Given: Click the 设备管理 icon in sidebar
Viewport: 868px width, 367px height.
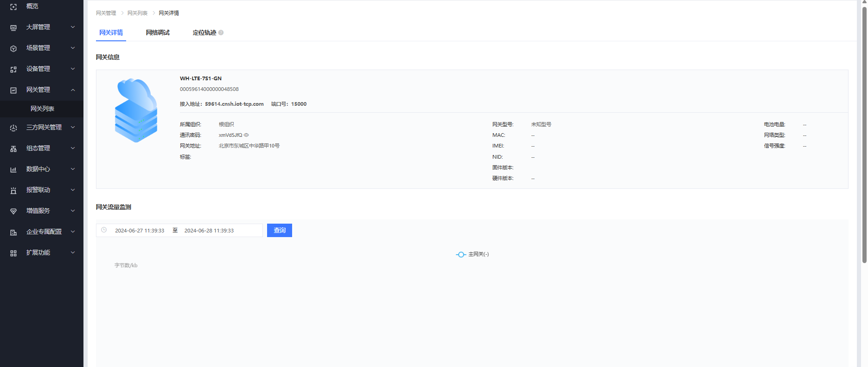Looking at the screenshot, I should [13, 70].
